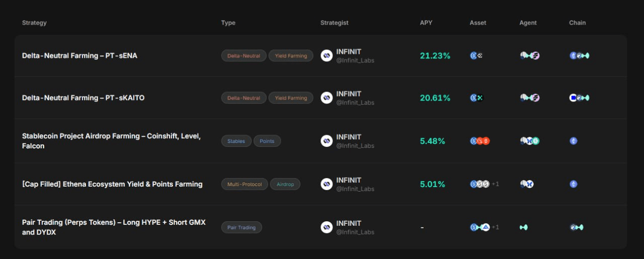Screen dimensions: 644x259
Task: Click INFINIT logo in PT-sENA row
Action: click(x=327, y=56)
